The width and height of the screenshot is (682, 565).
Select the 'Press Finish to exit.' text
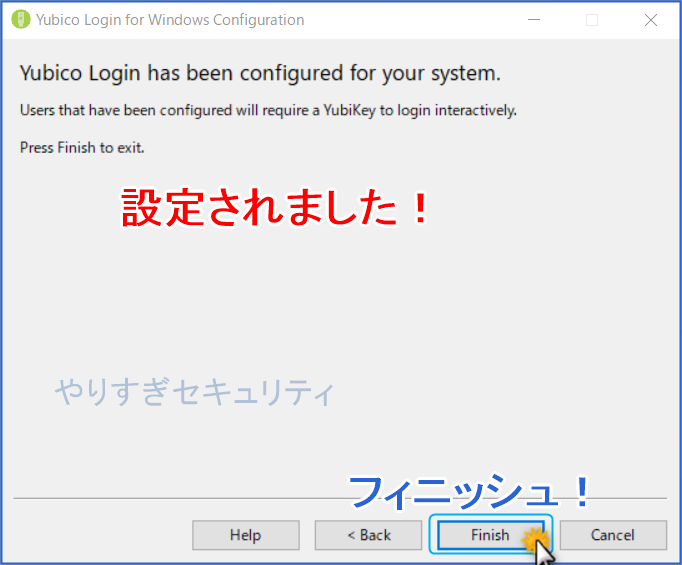82,148
